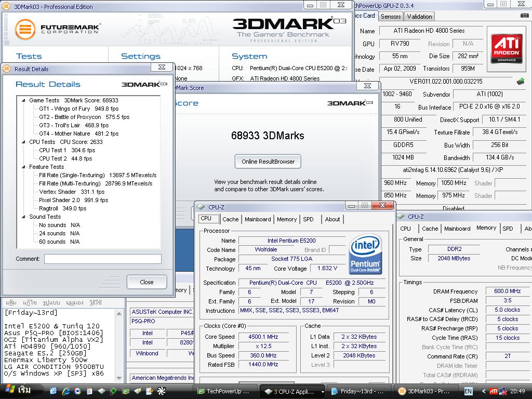
Task: Open Internet Explorer from quick launch
Action: click(x=66, y=391)
